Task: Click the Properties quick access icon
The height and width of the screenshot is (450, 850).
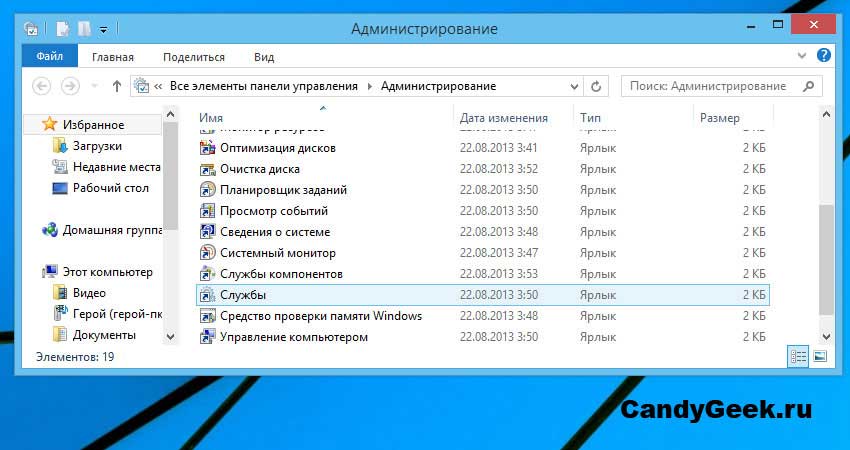Action: click(63, 29)
